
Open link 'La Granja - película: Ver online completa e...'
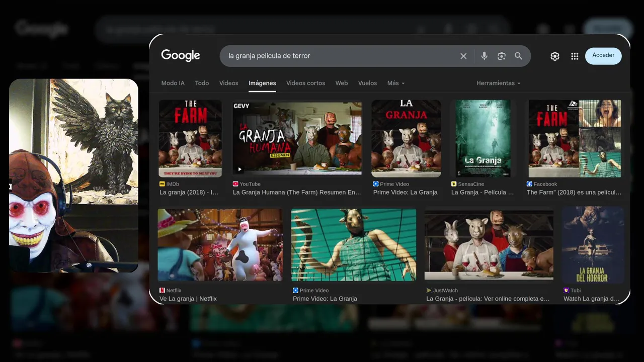488,299
